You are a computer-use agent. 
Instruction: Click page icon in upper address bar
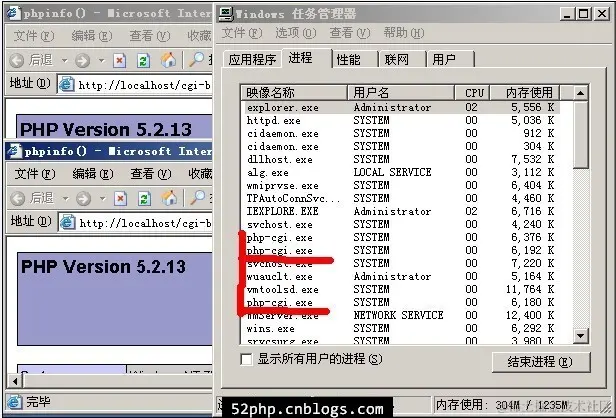[x=67, y=84]
